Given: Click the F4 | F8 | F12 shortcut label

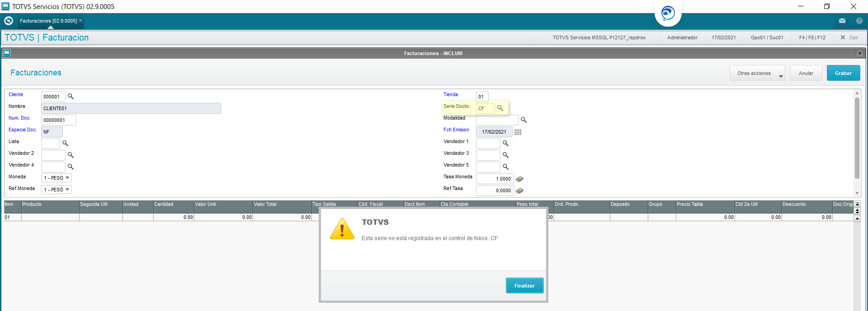Looking at the screenshot, I should point(812,37).
